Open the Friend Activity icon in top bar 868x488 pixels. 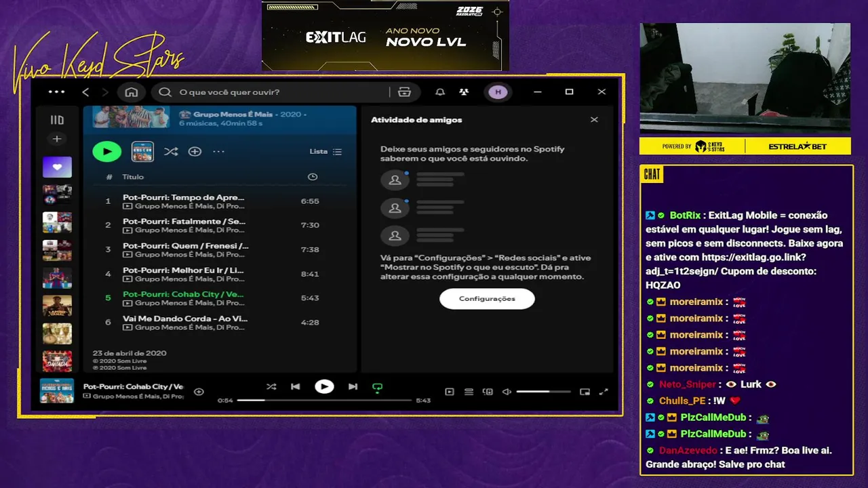[x=464, y=92]
